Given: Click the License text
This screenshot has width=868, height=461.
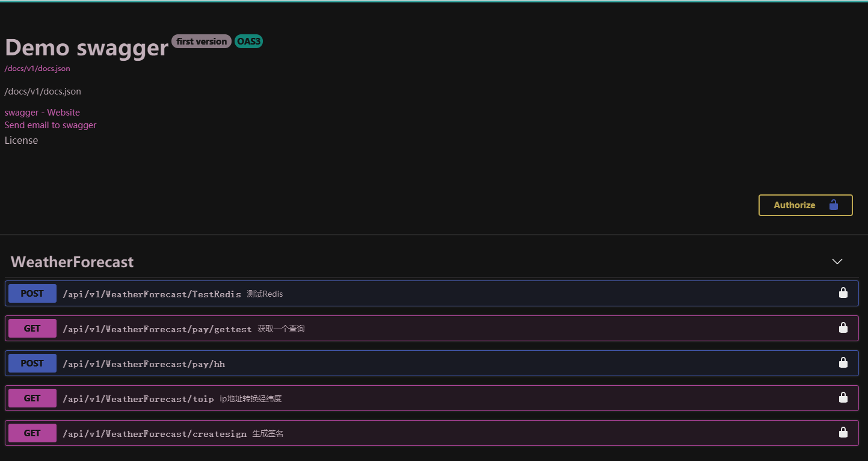Looking at the screenshot, I should pyautogui.click(x=21, y=140).
